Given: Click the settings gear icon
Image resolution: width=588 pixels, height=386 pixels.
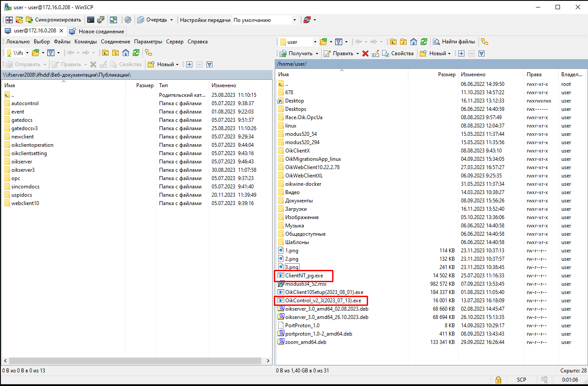Looking at the screenshot, I should click(x=128, y=20).
